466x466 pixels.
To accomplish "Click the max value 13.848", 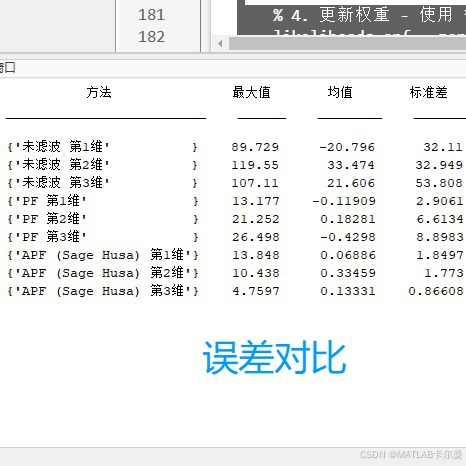I will tap(255, 255).
